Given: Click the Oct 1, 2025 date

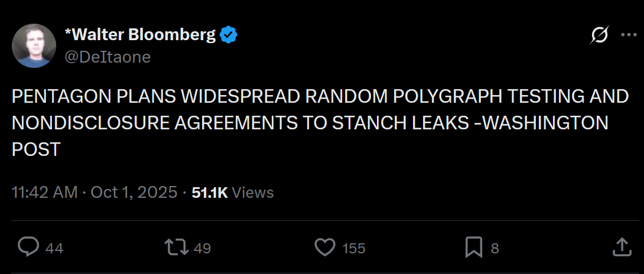Looking at the screenshot, I should tap(134, 193).
